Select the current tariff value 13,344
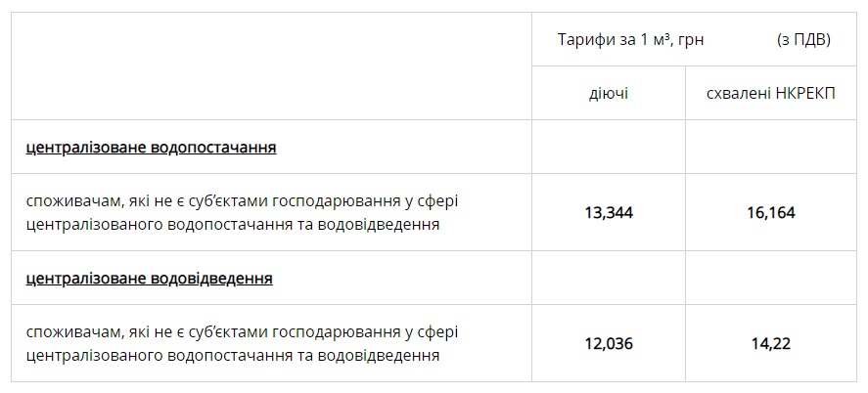Image resolution: width=868 pixels, height=393 pixels. click(609, 212)
